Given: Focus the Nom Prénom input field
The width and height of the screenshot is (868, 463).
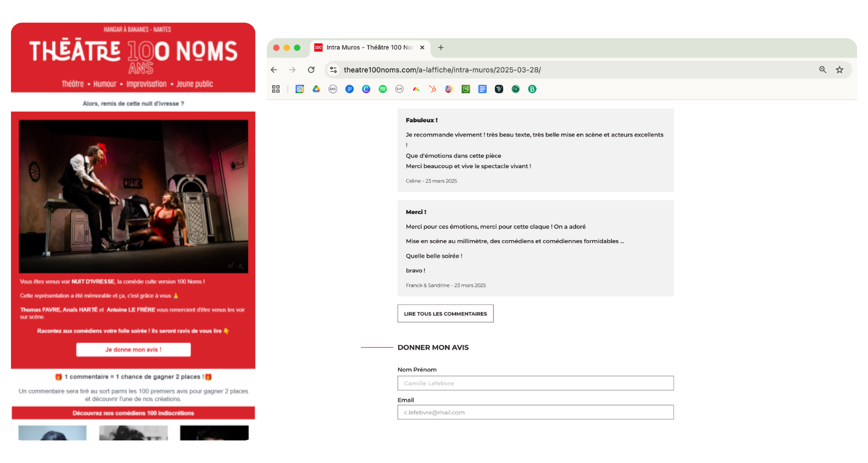Looking at the screenshot, I should tap(535, 383).
